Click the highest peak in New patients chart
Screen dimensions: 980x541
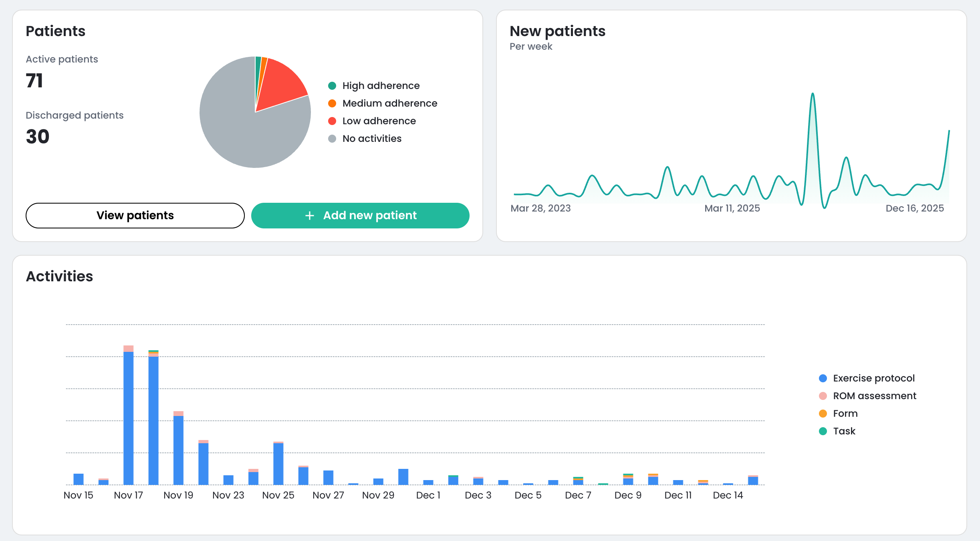pos(813,95)
